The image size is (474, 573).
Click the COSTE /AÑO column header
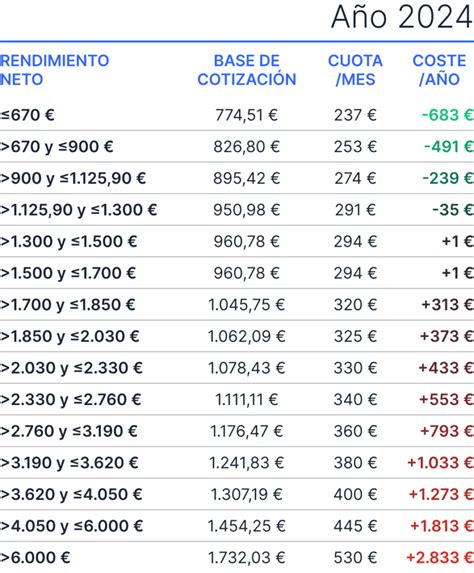tap(439, 70)
